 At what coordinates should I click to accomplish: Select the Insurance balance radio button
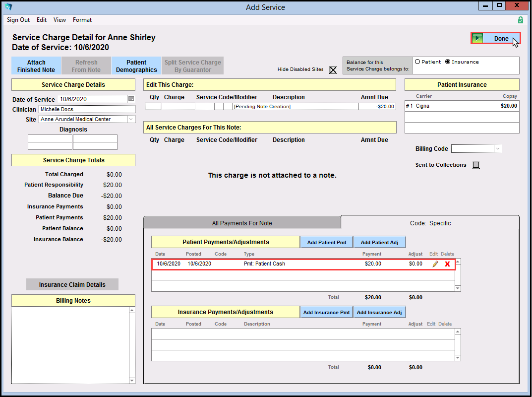pyautogui.click(x=448, y=62)
